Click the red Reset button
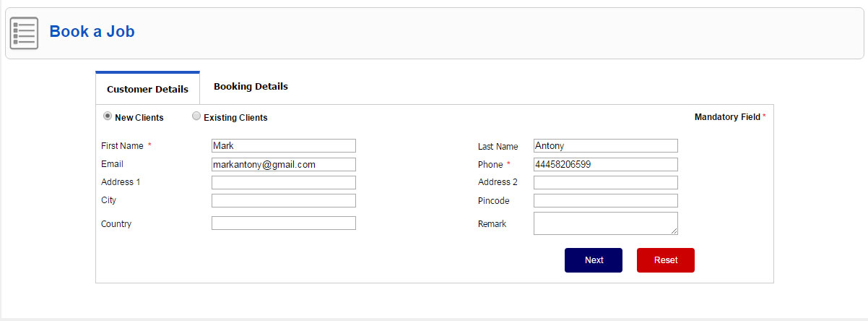This screenshot has width=868, height=321. 666,260
